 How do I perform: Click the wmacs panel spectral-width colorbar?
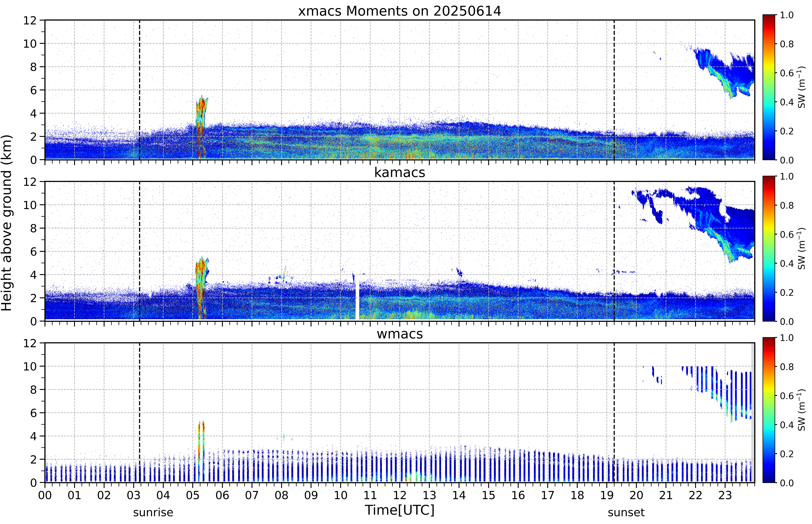(769, 410)
